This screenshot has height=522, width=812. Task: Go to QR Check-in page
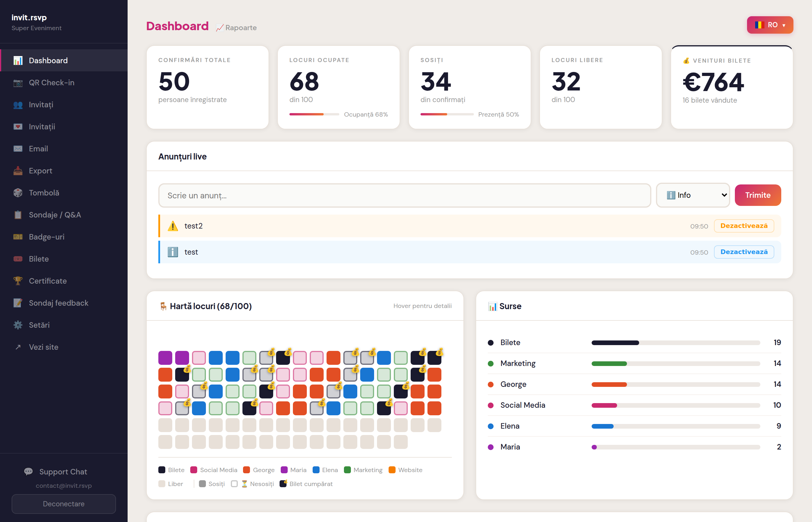(64, 82)
